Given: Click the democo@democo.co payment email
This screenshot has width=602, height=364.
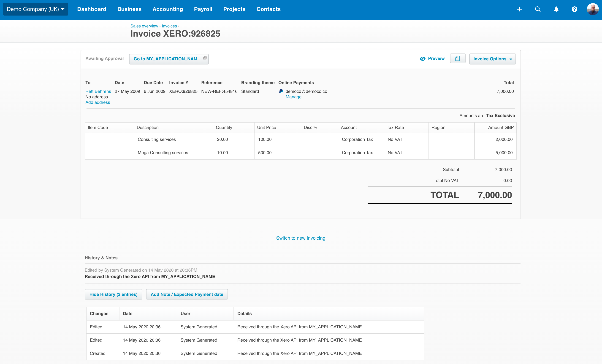Looking at the screenshot, I should click(306, 91).
